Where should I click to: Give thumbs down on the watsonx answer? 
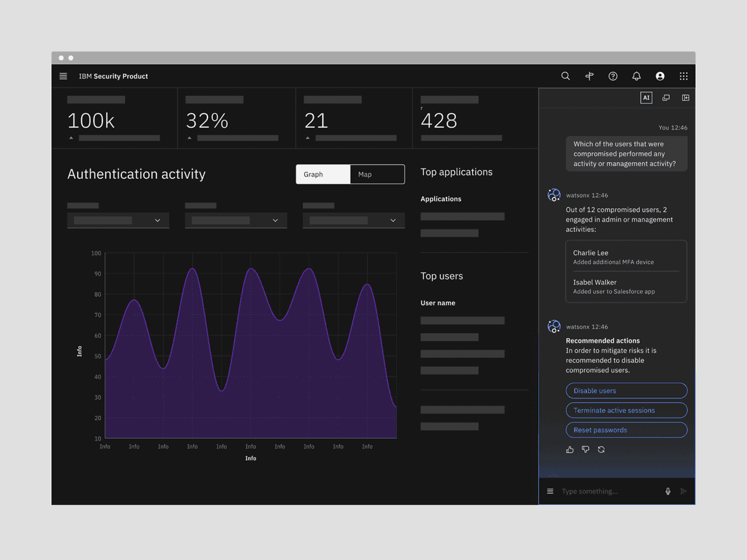coord(586,449)
